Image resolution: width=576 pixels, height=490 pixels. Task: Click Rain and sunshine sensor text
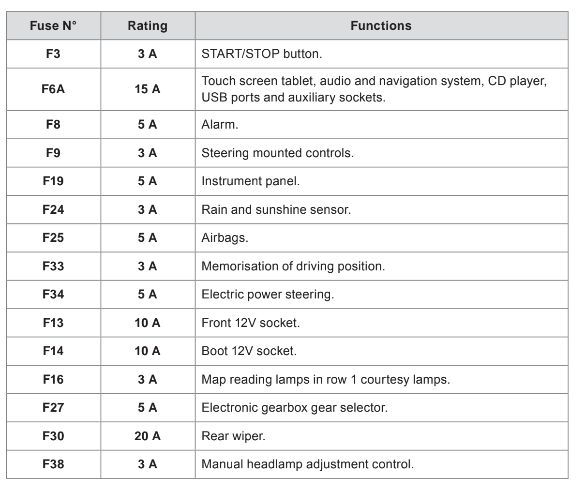pyautogui.click(x=276, y=210)
